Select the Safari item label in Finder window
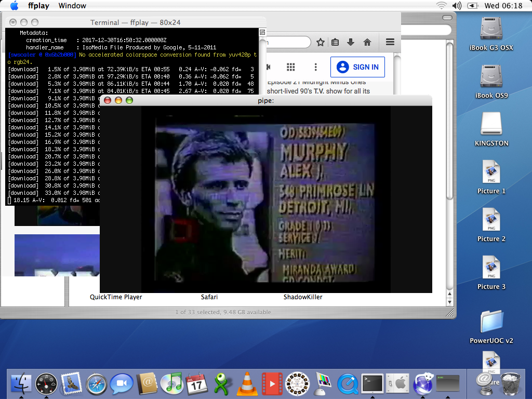 point(209,297)
